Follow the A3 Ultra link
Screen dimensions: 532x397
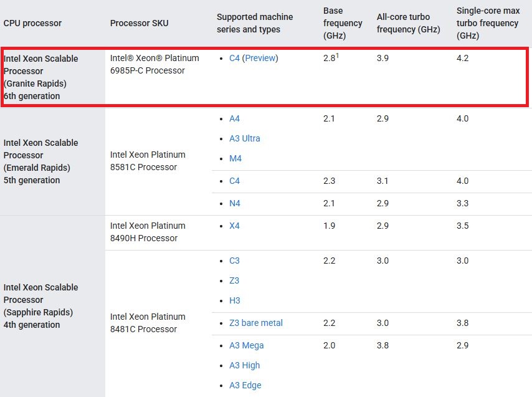(245, 138)
